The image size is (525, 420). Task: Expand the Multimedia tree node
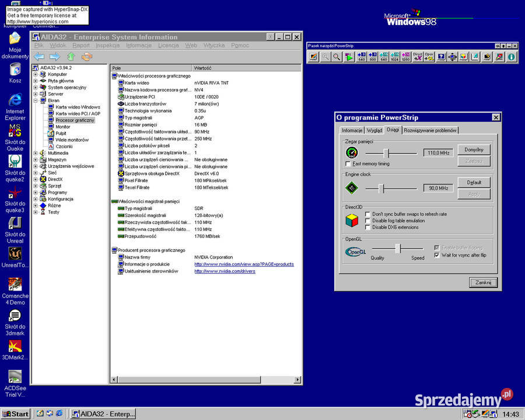(x=36, y=153)
